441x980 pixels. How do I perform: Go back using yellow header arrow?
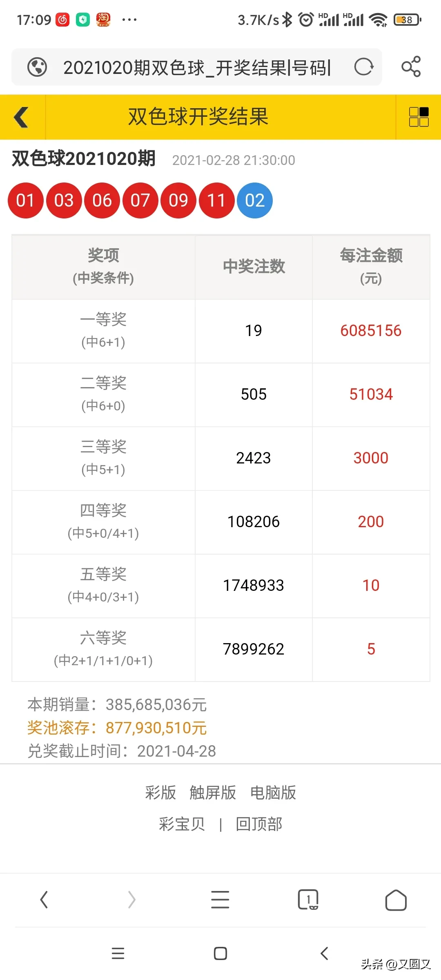point(22,118)
